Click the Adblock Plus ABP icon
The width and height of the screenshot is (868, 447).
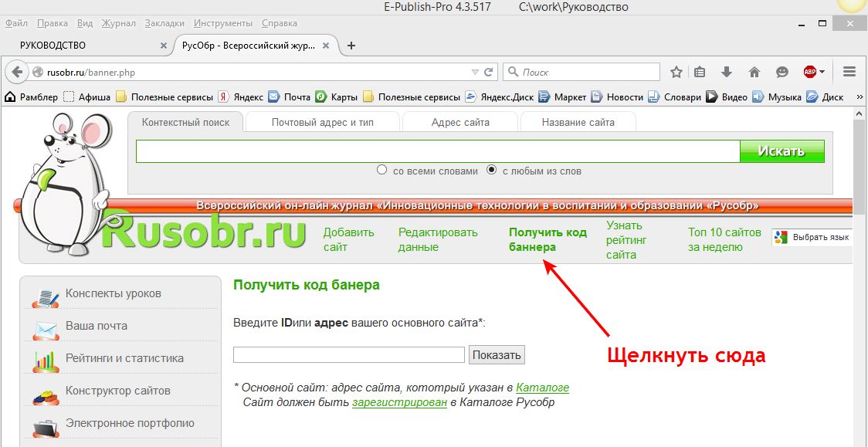pos(810,72)
